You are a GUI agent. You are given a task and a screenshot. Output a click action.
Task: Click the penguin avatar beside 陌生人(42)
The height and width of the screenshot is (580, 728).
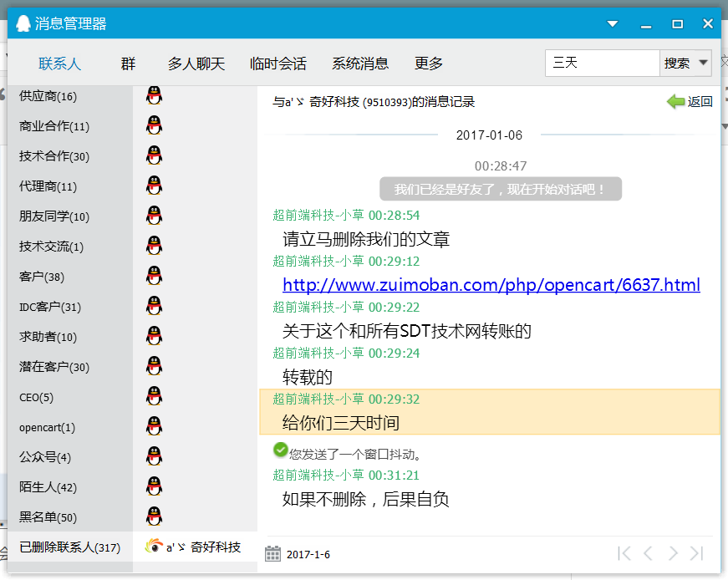coord(154,486)
